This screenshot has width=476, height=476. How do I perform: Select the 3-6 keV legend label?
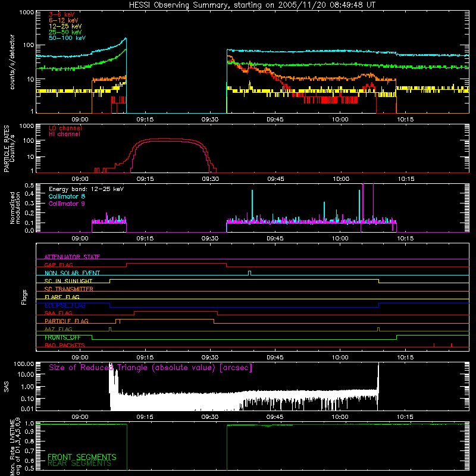tap(61, 14)
